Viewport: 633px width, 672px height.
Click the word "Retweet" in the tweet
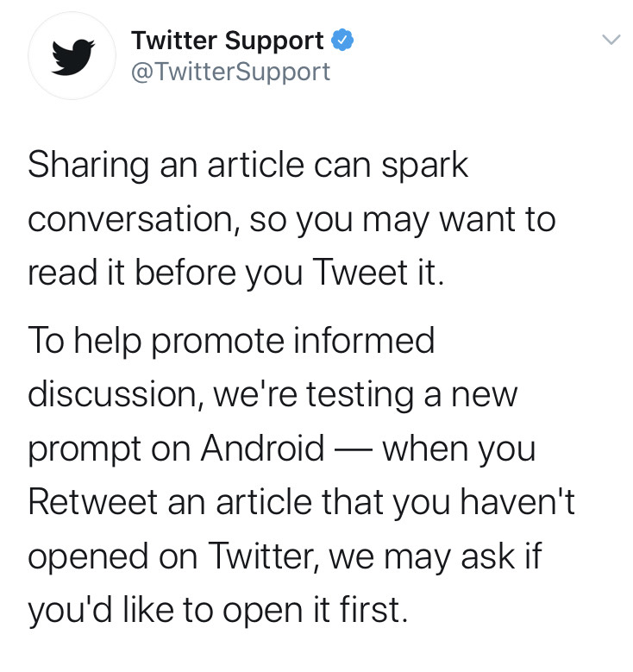click(x=93, y=502)
